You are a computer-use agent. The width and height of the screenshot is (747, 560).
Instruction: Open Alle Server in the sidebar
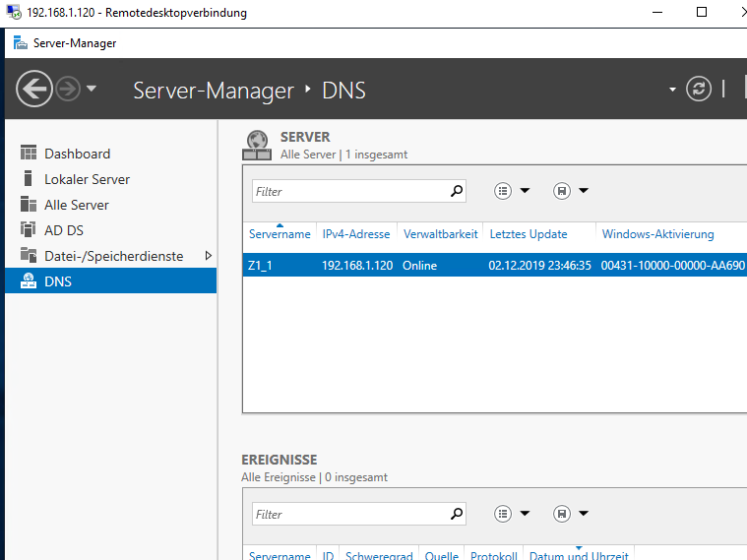click(x=76, y=205)
